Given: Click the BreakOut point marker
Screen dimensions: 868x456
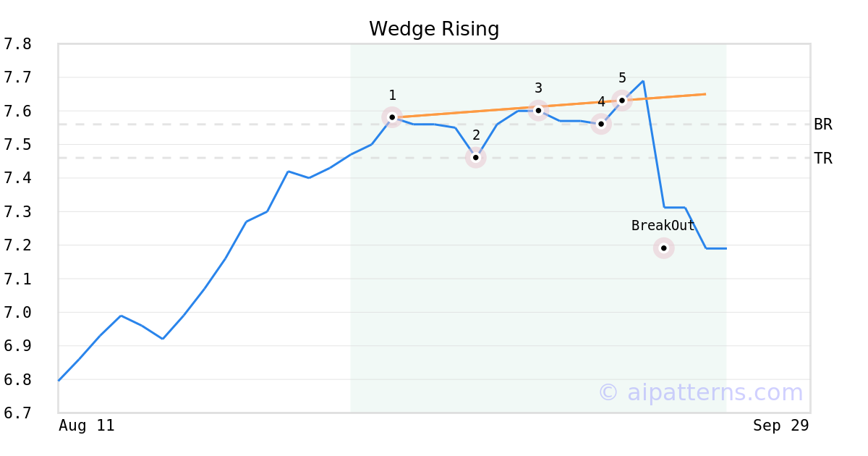Looking at the screenshot, I should 664,248.
